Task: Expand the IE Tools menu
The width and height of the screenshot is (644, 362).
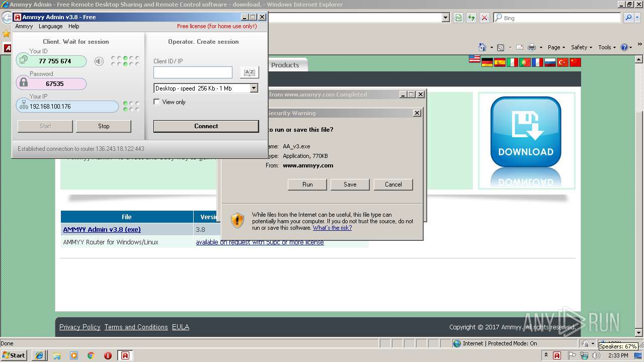Action: point(607,47)
